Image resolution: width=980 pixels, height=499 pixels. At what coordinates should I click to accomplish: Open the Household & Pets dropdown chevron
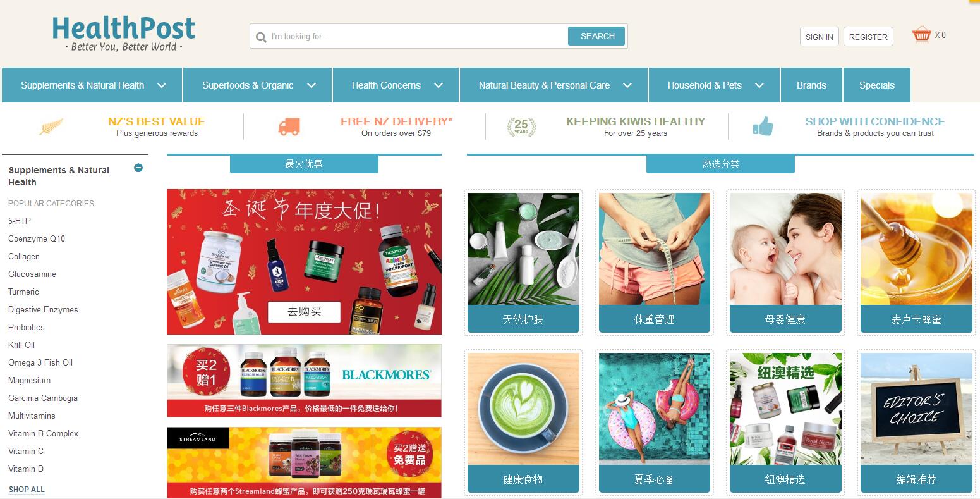pyautogui.click(x=759, y=85)
